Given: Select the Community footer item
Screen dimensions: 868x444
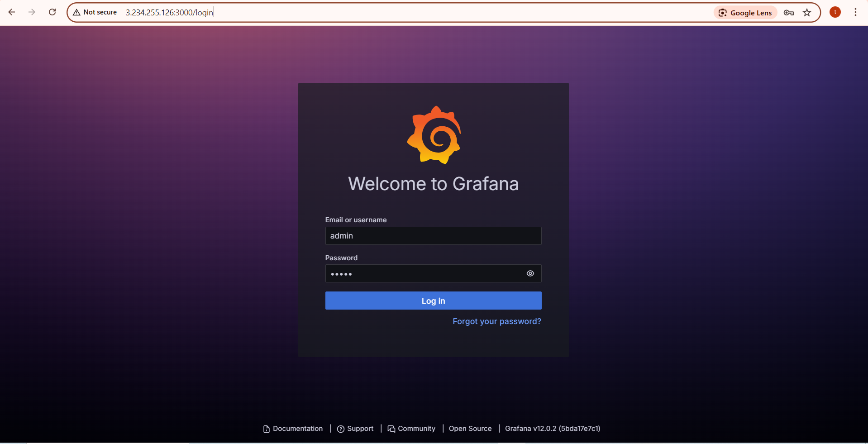Looking at the screenshot, I should click(416, 429).
